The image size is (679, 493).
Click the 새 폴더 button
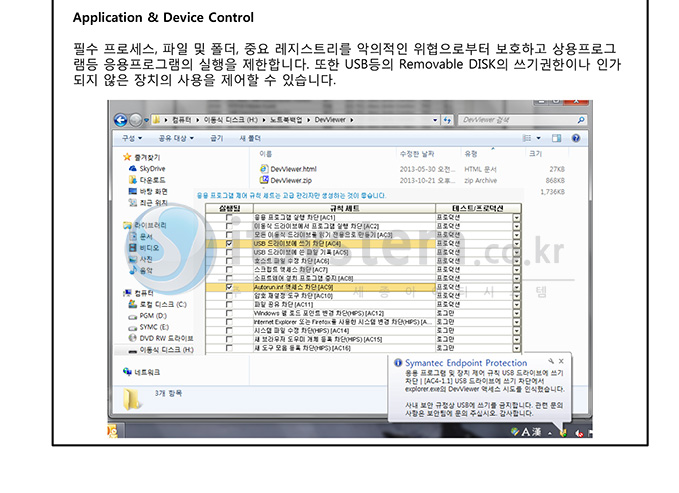(250, 138)
